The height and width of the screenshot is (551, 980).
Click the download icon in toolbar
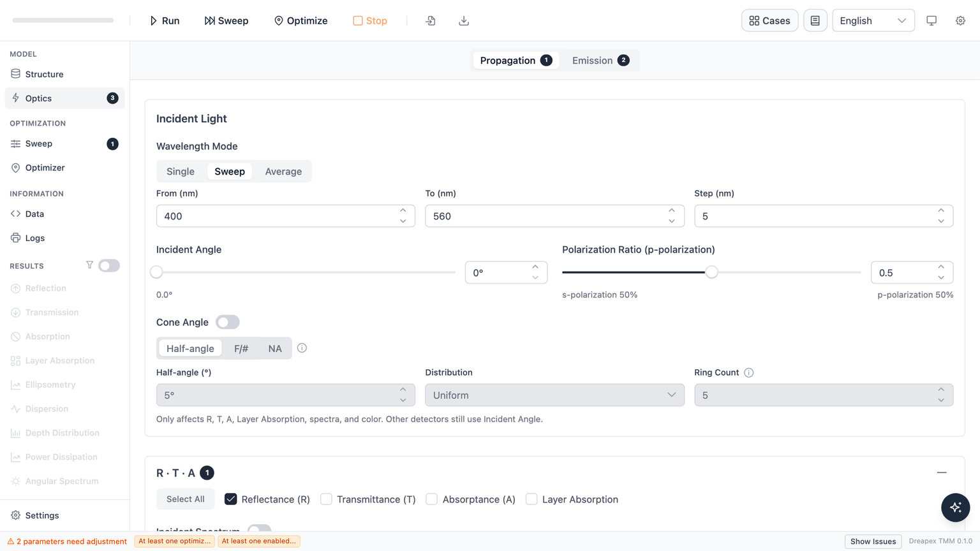point(464,20)
